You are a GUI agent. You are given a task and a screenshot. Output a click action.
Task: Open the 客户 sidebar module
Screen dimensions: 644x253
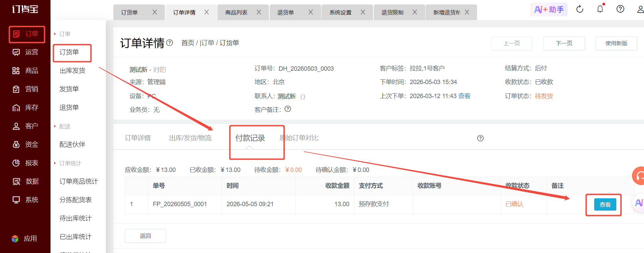pos(25,126)
